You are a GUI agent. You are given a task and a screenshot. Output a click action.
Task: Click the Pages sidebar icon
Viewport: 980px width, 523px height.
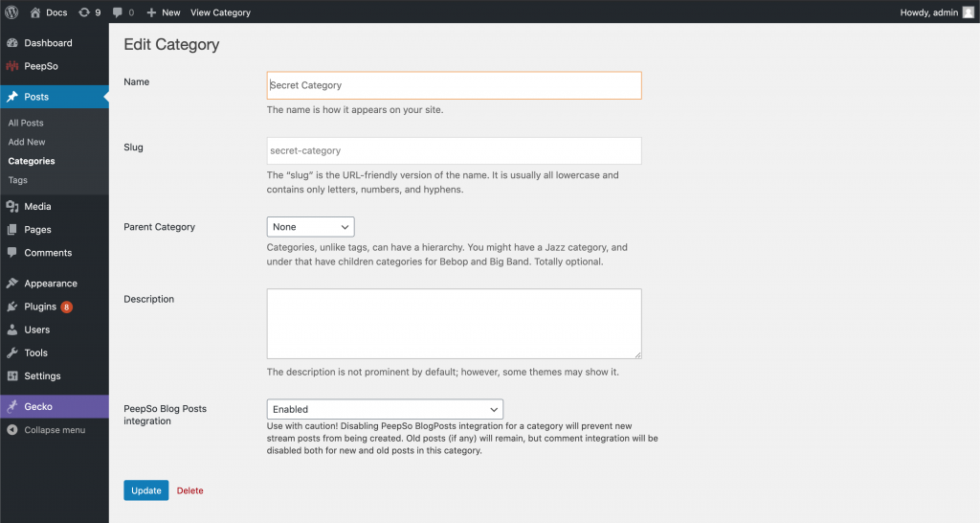coord(11,229)
